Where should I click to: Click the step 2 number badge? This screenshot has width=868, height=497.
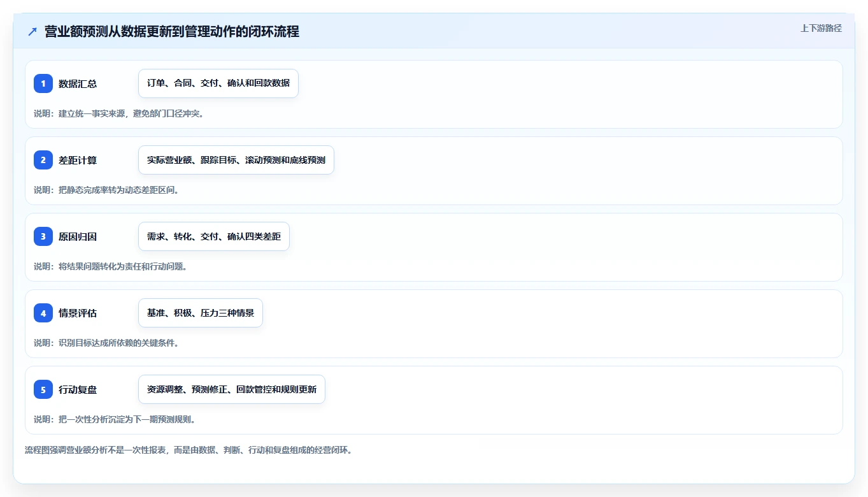43,160
